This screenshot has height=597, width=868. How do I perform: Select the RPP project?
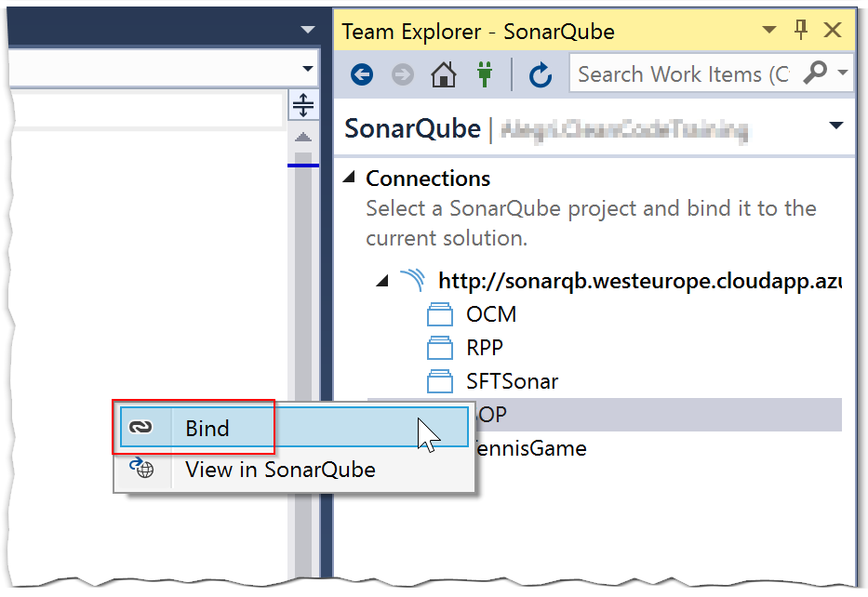tap(484, 348)
